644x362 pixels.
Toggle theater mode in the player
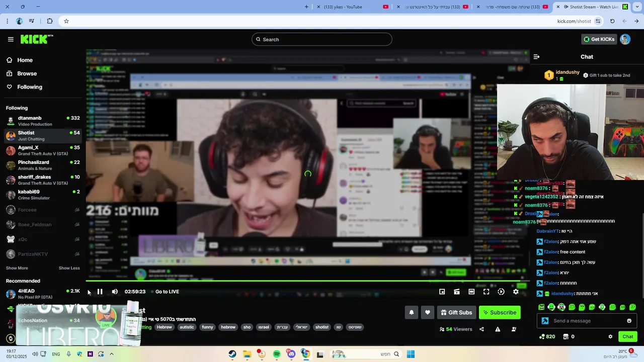[471, 292]
